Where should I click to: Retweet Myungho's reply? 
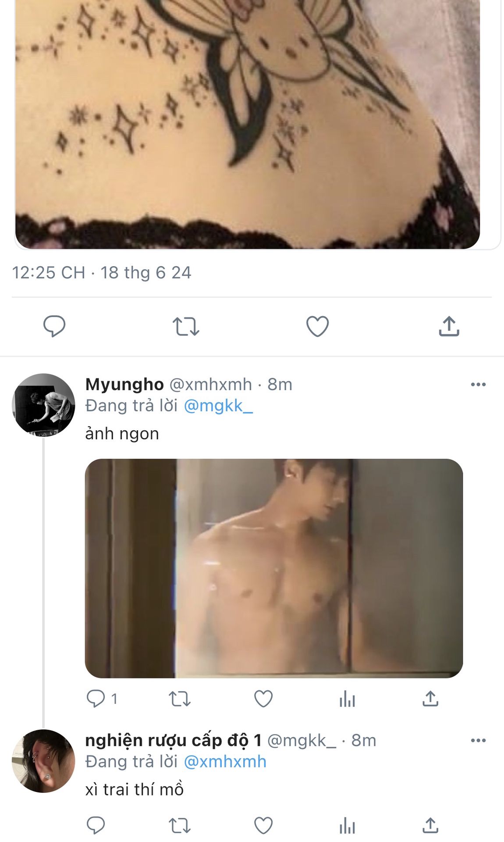[x=180, y=699]
